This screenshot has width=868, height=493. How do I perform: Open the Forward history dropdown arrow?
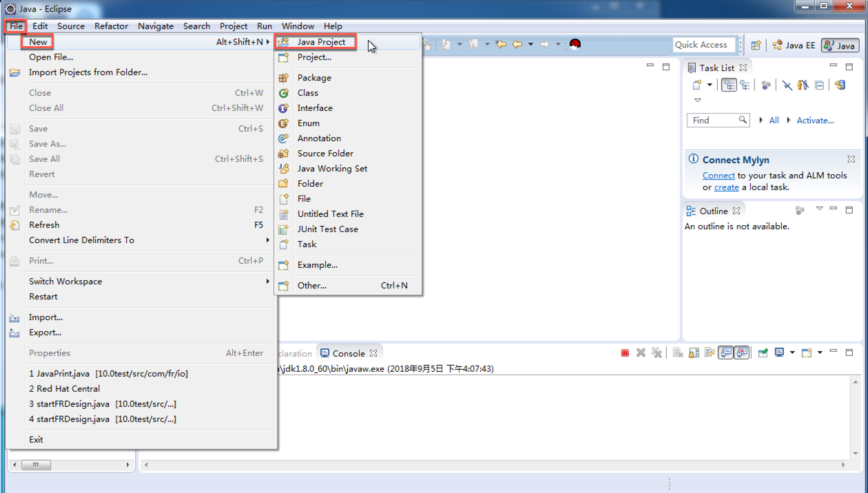(559, 45)
